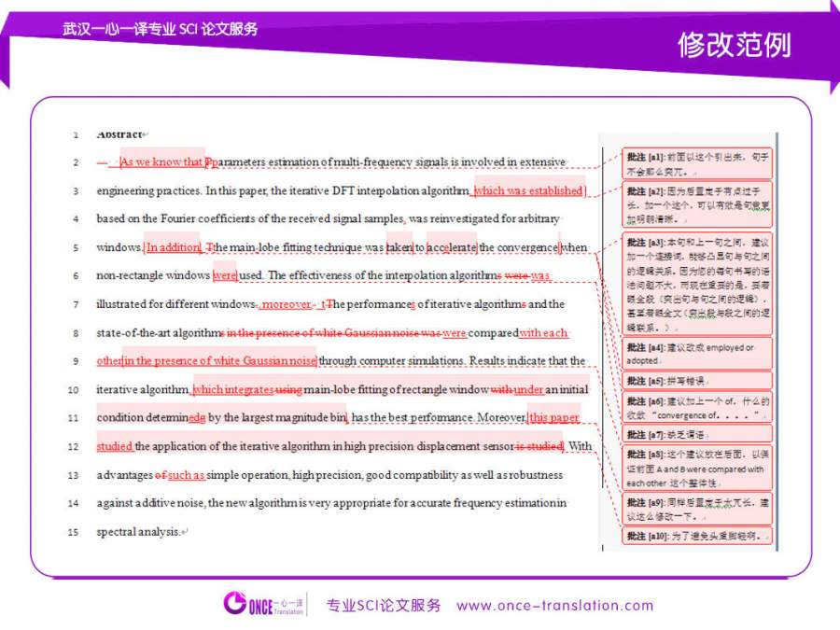Click inserted text "with each" on line 8

point(543,332)
